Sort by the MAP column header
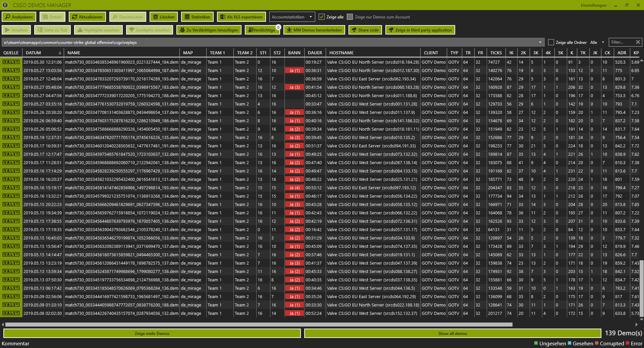644x348 pixels. 193,53
